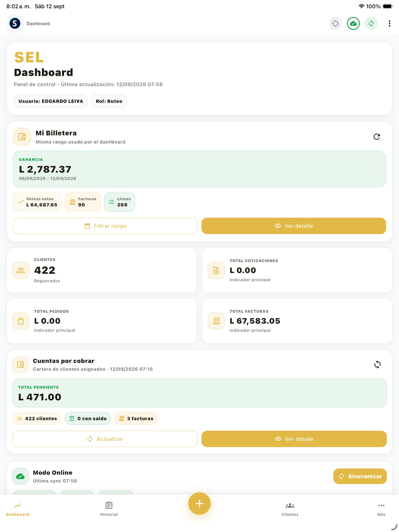Tap the 8:02 a.m. clock in status bar
Image resolution: width=399 pixels, height=532 pixels.
18,6
